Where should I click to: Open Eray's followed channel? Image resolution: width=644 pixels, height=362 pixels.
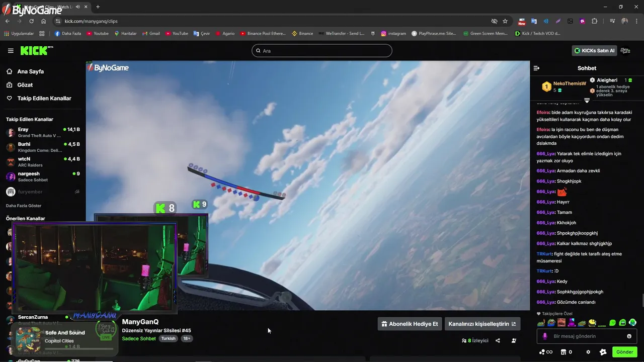point(43,133)
